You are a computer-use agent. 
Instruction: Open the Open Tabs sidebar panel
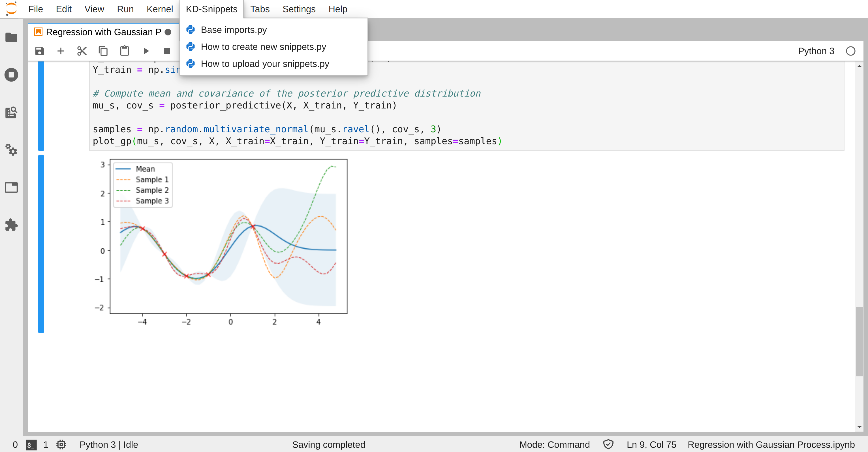[x=11, y=187]
